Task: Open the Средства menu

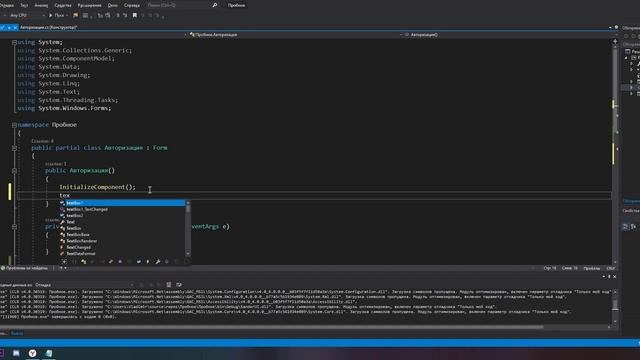Action: (63, 5)
